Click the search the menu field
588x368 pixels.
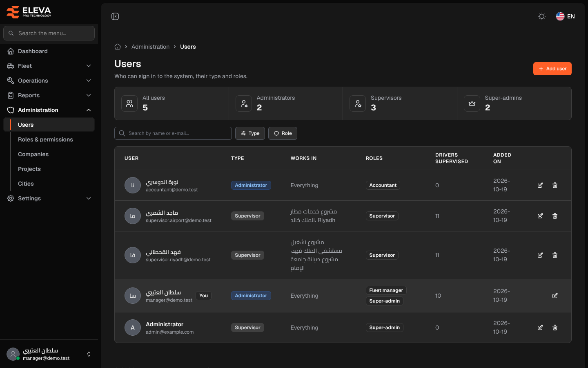pyautogui.click(x=49, y=33)
